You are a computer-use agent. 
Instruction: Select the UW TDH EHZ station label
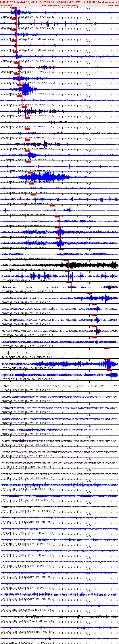[x=27, y=105]
